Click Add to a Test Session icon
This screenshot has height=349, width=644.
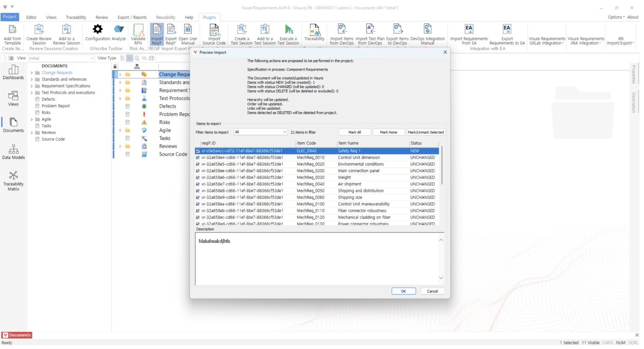[x=265, y=35]
